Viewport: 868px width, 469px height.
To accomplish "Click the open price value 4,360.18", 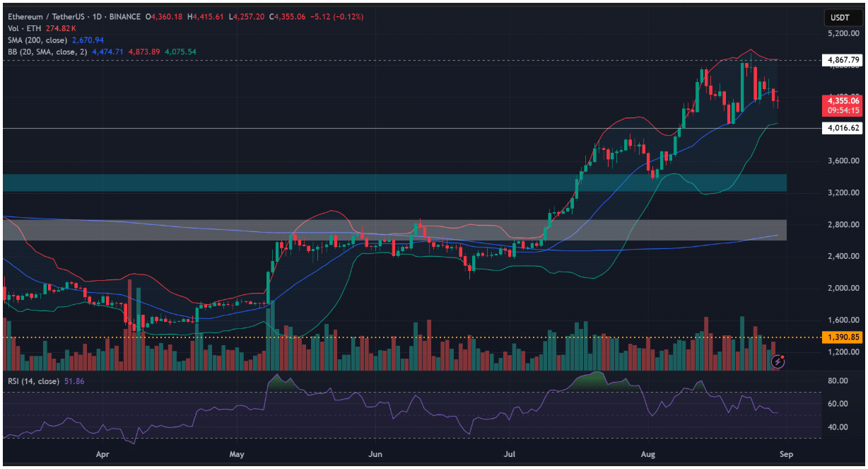I will [x=167, y=17].
